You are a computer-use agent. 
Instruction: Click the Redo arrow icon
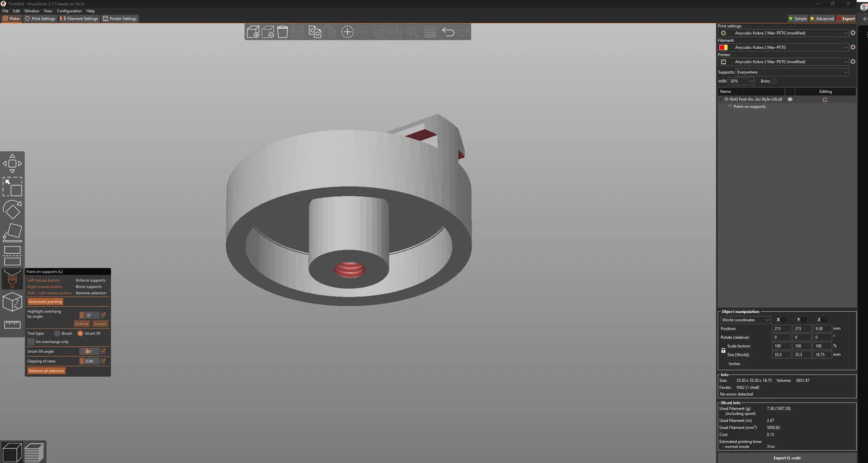coord(463,32)
